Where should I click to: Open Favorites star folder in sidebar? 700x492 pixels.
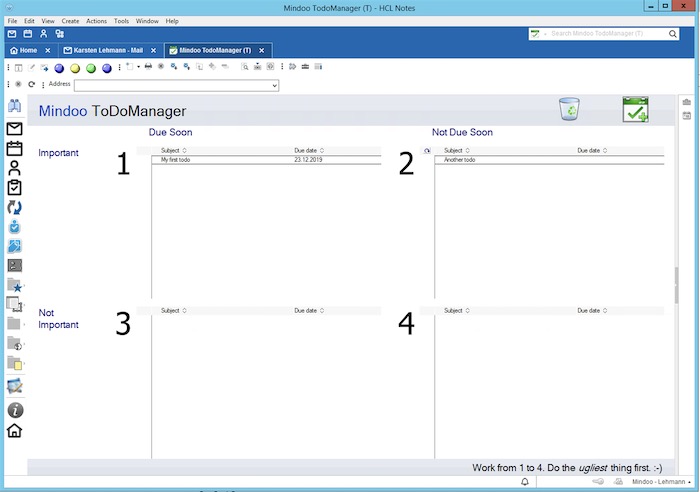14,285
